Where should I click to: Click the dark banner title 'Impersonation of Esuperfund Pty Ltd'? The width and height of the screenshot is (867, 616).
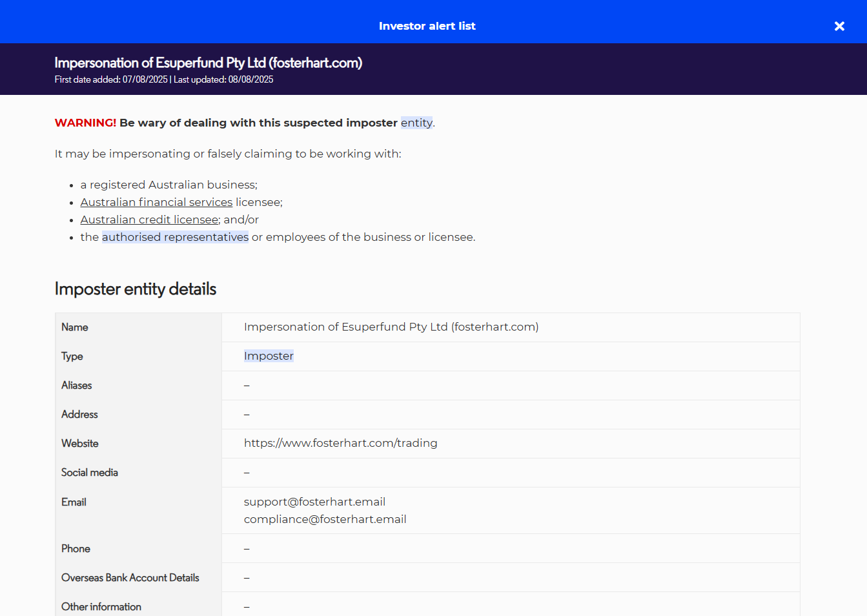coord(209,63)
